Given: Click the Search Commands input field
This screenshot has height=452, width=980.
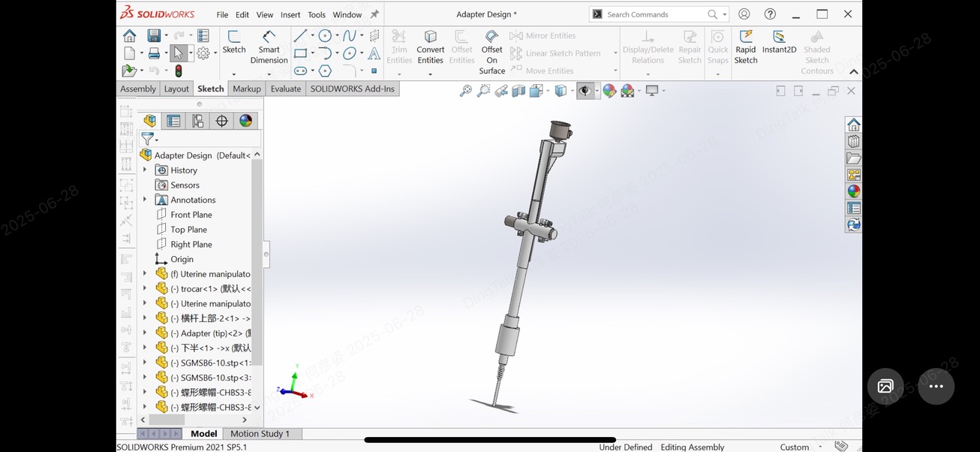Looking at the screenshot, I should tap(654, 14).
